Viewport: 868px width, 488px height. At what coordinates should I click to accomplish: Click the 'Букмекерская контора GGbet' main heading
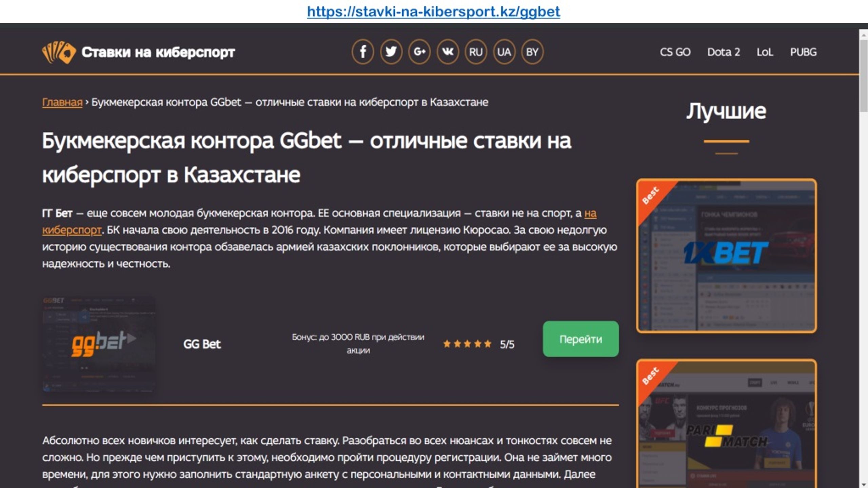pyautogui.click(x=307, y=158)
